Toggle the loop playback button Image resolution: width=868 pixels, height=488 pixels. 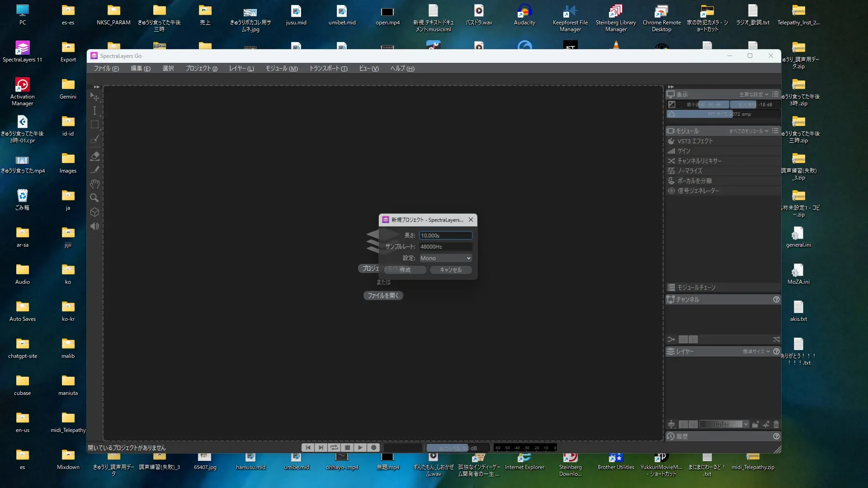334,448
